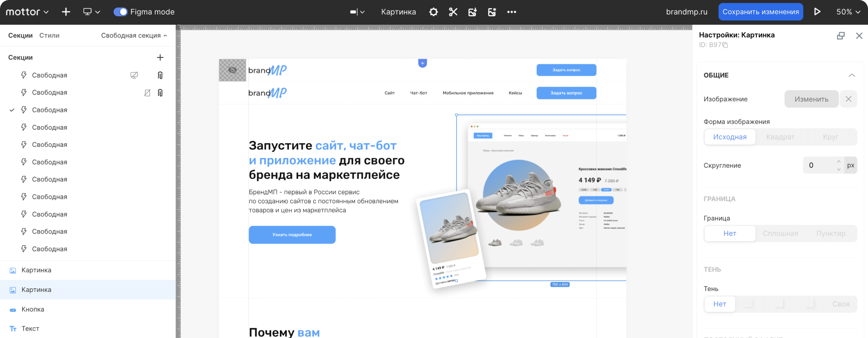Viewport: 868px width, 338px height.
Task: Toggle the hidden-on-desktop icon in the first Свободная row
Action: pos(134,75)
